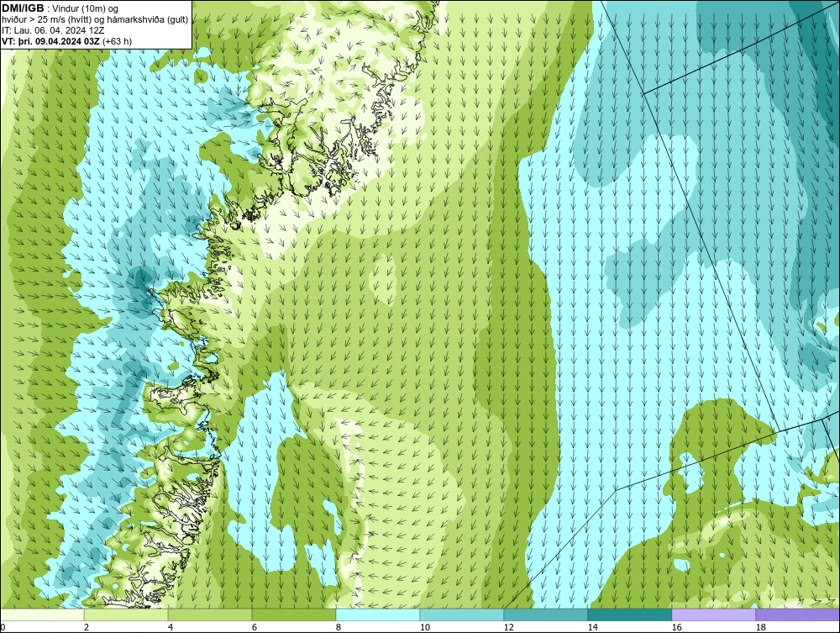Click the legend label '16'

[x=676, y=627]
